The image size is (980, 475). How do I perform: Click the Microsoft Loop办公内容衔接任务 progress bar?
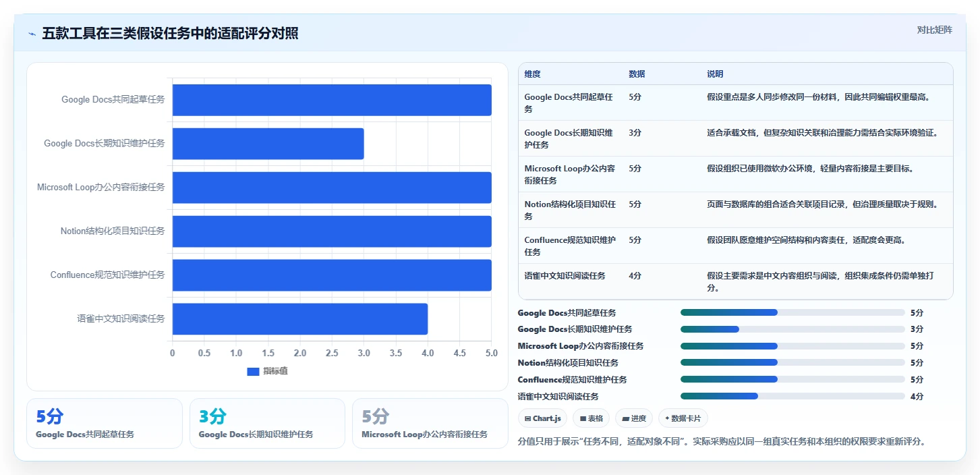[792, 346]
